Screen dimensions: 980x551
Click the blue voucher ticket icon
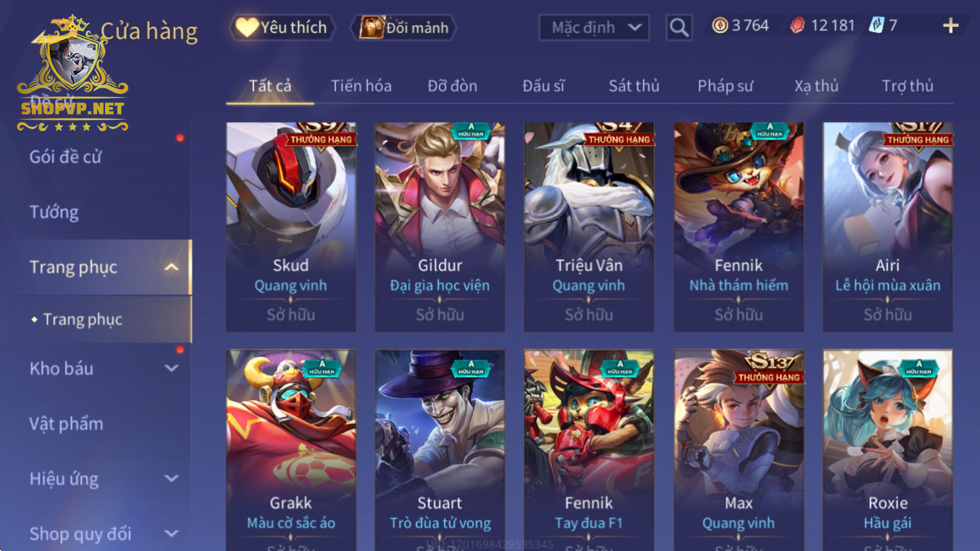[x=876, y=26]
